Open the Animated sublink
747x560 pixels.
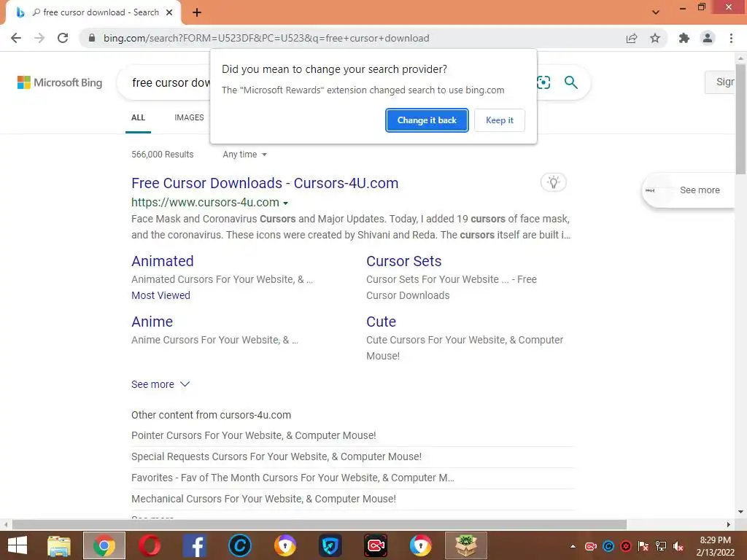pyautogui.click(x=163, y=261)
